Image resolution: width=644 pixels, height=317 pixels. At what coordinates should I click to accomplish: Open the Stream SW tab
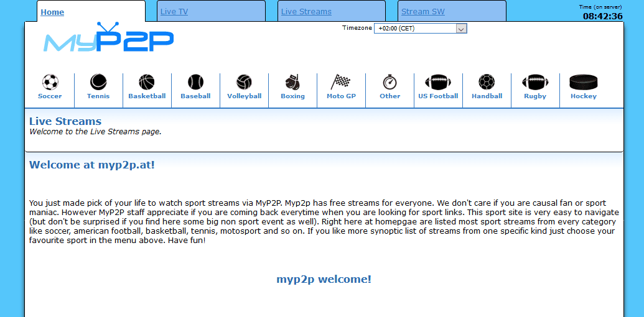tap(423, 12)
